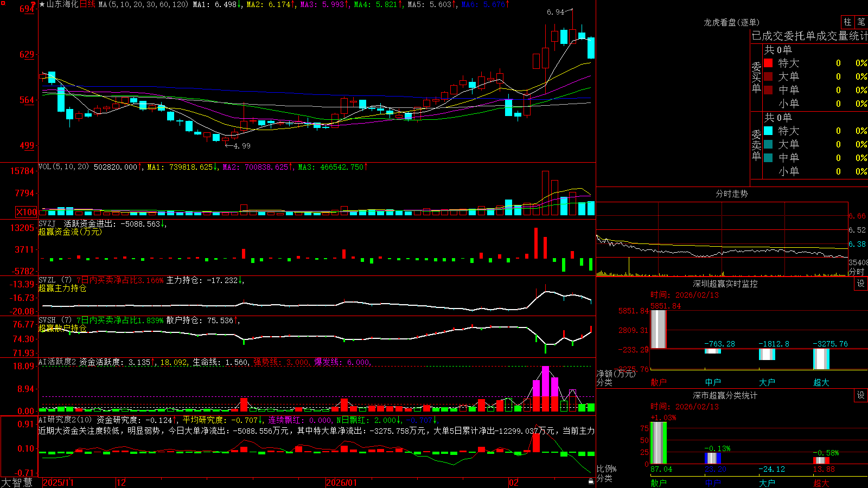Click red 特大 buy-order color swatch
The width and height of the screenshot is (868, 488).
[x=768, y=63]
